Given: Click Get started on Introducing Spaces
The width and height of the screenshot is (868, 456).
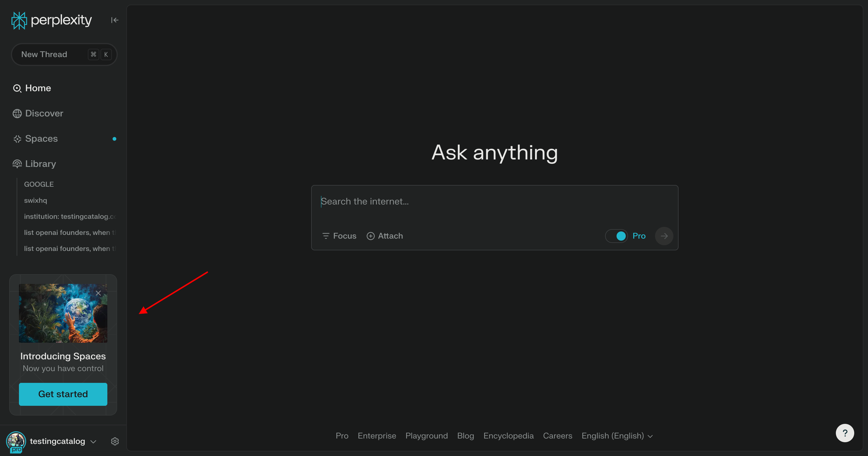Looking at the screenshot, I should (63, 394).
